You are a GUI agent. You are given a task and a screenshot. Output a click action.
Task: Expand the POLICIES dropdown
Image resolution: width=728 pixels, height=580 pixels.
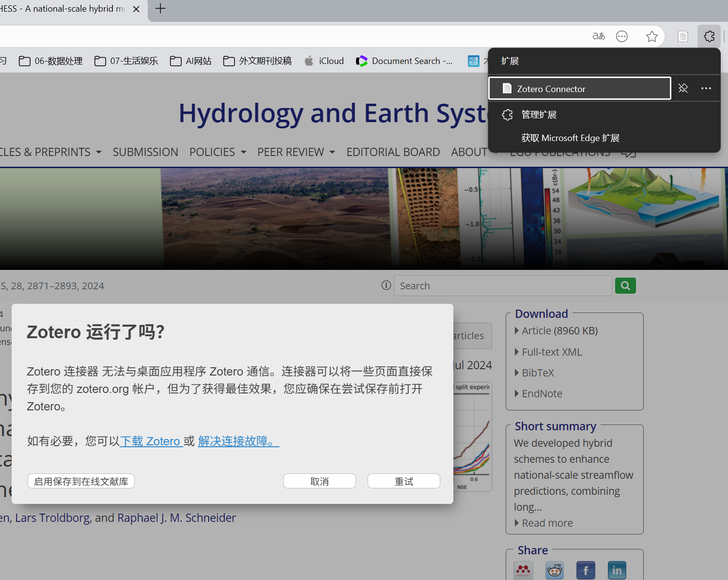(x=218, y=152)
